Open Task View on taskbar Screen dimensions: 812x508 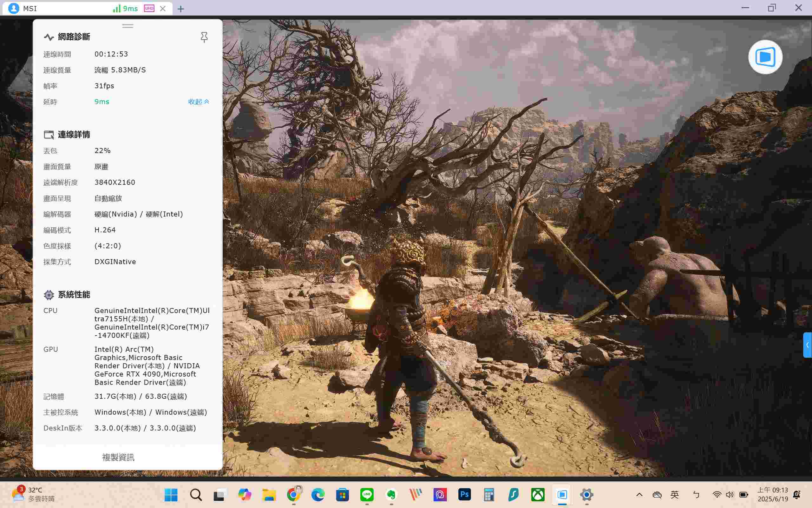(220, 495)
